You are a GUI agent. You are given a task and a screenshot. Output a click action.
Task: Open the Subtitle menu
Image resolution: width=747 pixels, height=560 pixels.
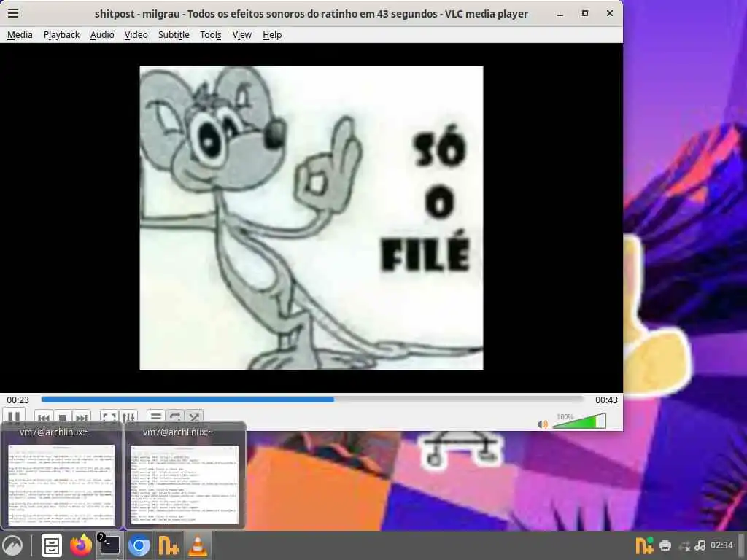(174, 35)
